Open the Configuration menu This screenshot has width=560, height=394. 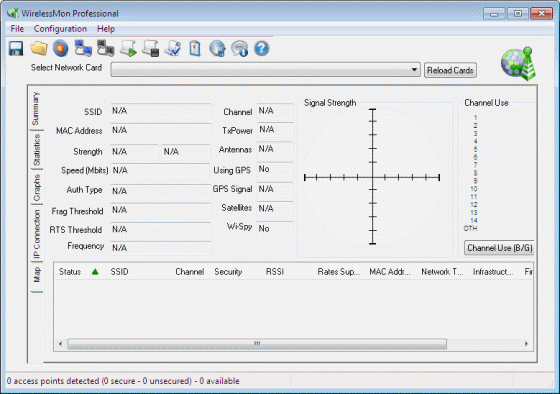click(x=60, y=29)
